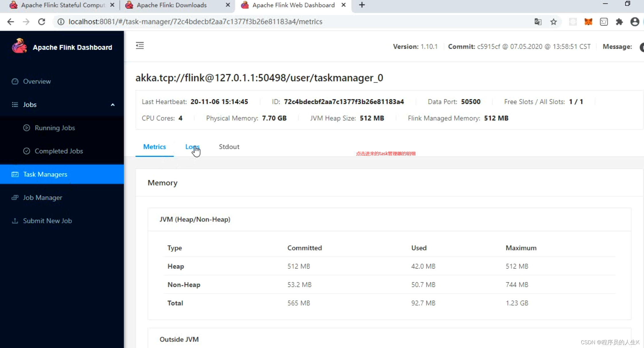
Task: Click the Apache Flink squirrel logo
Action: (19, 46)
